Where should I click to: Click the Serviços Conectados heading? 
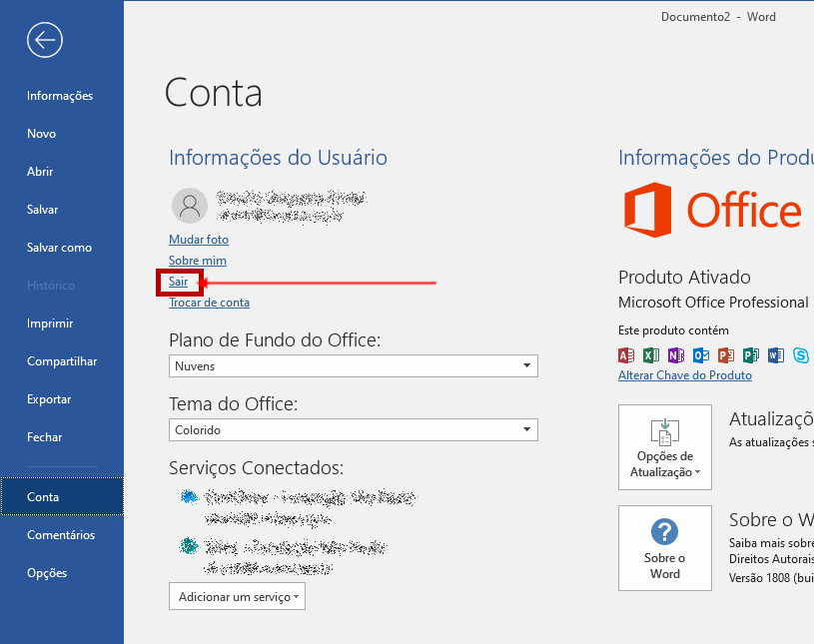[x=256, y=468]
